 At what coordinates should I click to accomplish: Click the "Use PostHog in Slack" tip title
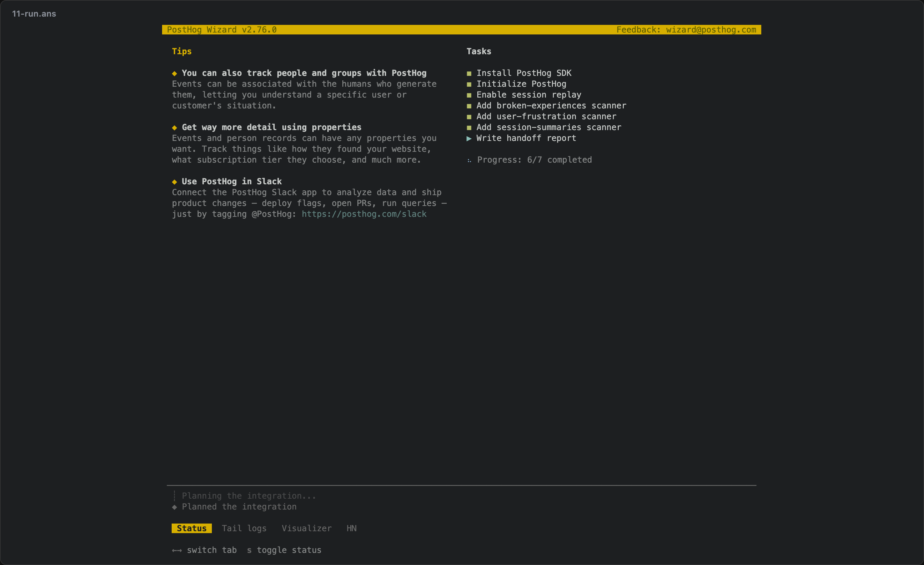[x=232, y=181]
